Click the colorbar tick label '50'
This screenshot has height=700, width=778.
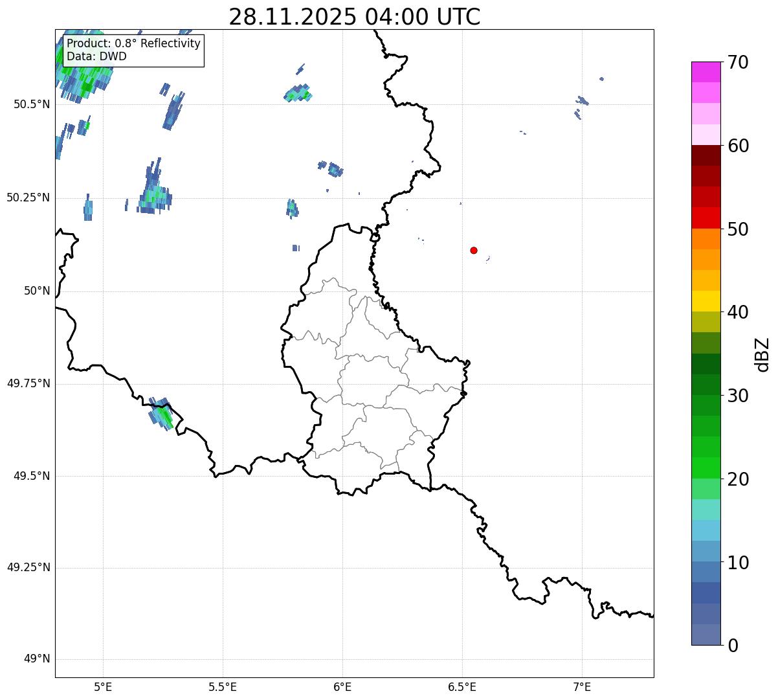point(738,229)
